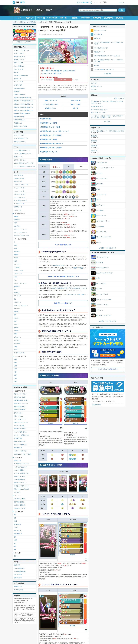Click the 茨木華扇 PHANTOM PAIN main artwork image
The image size is (138, 644).
(x=63, y=51)
